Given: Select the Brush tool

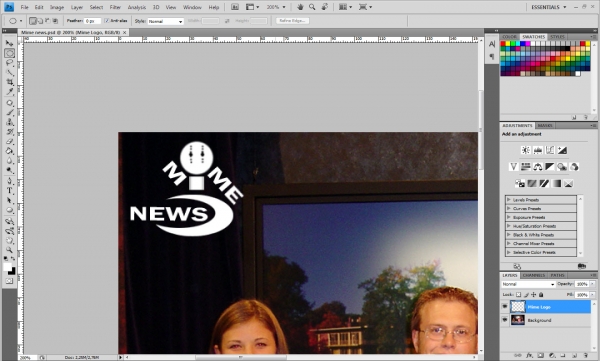Looking at the screenshot, I should point(10,113).
